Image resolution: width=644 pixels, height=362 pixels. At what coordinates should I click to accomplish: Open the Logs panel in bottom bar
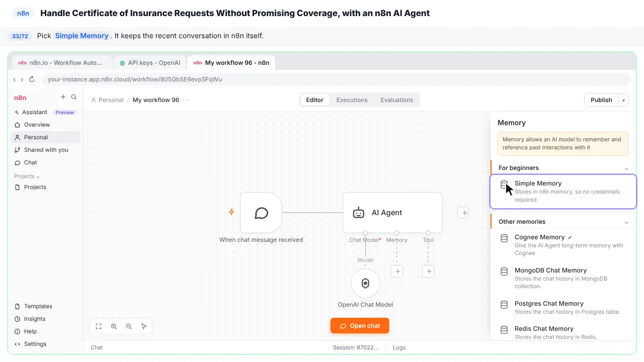click(399, 347)
